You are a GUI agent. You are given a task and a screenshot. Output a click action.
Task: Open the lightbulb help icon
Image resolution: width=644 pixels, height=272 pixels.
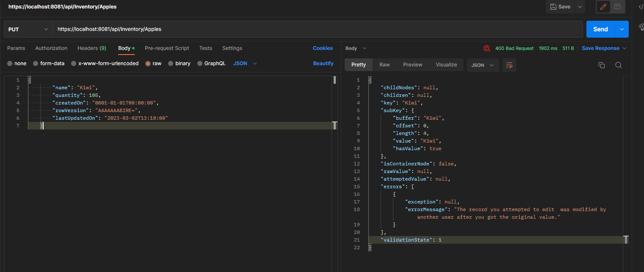641,27
